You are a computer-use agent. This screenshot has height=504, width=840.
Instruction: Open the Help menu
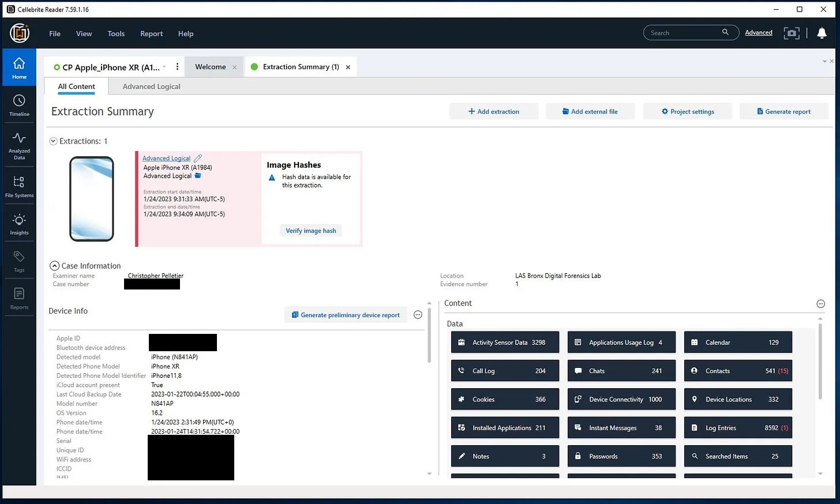point(186,33)
